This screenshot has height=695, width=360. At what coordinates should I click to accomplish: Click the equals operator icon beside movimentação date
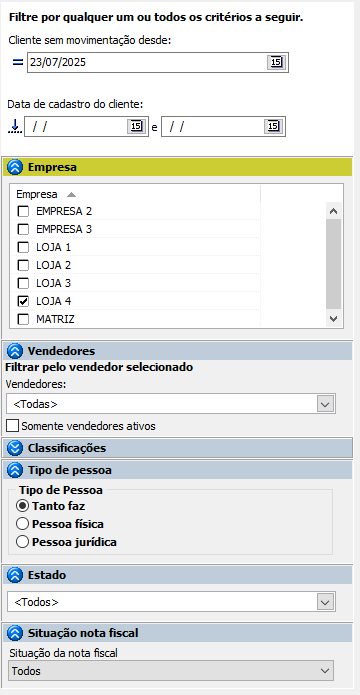17,62
